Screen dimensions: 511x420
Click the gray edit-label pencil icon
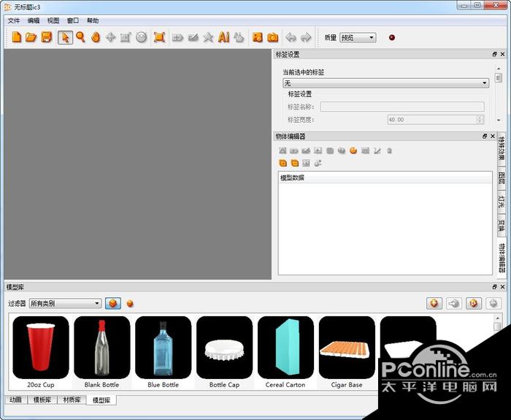[193, 37]
